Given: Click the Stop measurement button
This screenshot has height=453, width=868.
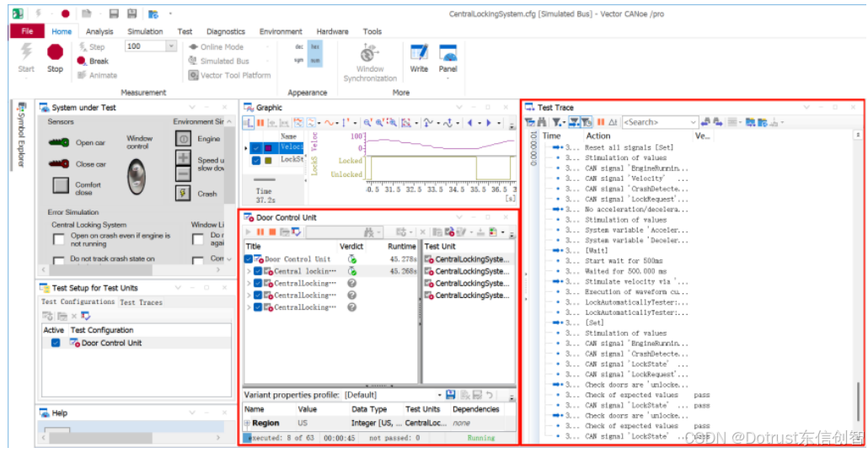Looking at the screenshot, I should click(x=55, y=58).
